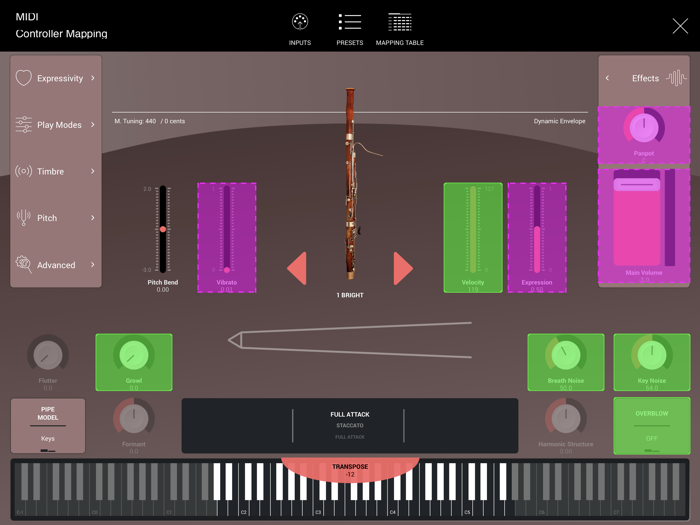Click the bassoon instrument image
This screenshot has width=700, height=525.
pos(351,183)
